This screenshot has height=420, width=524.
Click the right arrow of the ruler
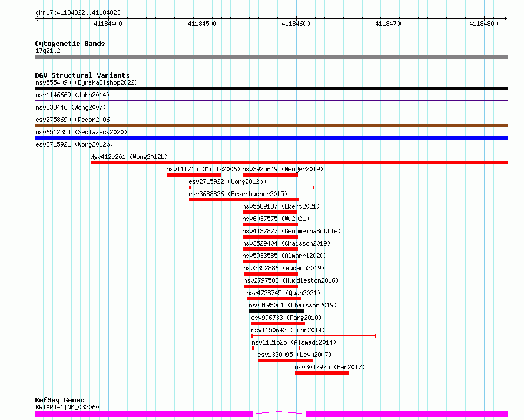(x=505, y=19)
